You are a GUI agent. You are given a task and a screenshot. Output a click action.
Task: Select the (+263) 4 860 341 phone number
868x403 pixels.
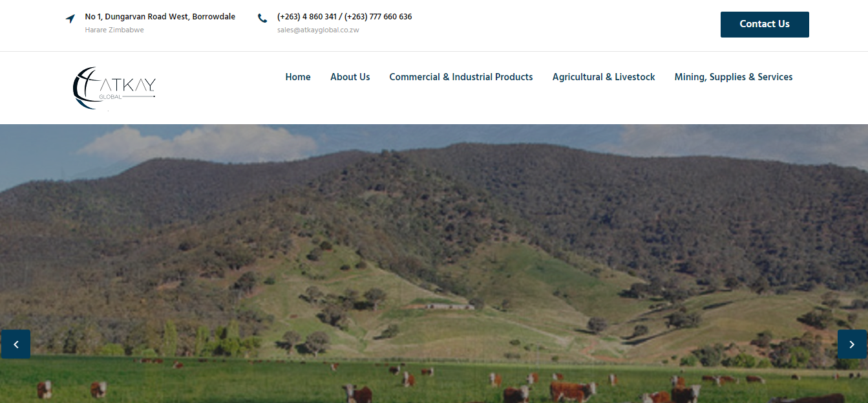(x=307, y=17)
